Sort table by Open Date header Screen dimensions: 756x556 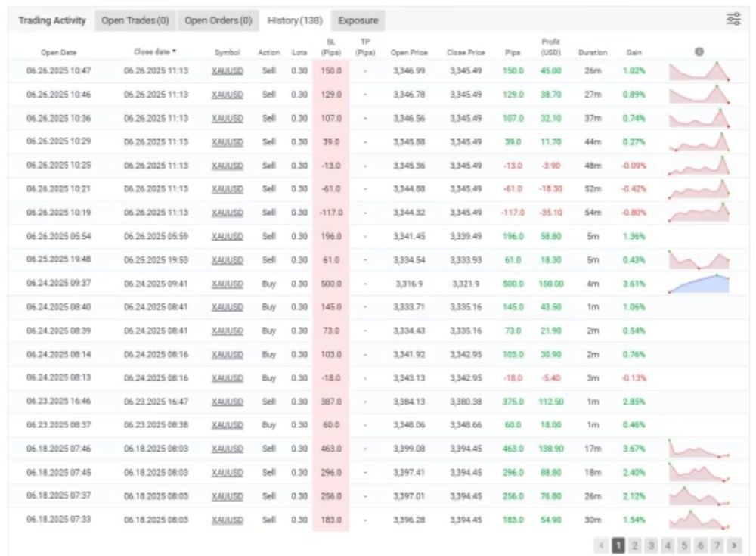pyautogui.click(x=58, y=52)
